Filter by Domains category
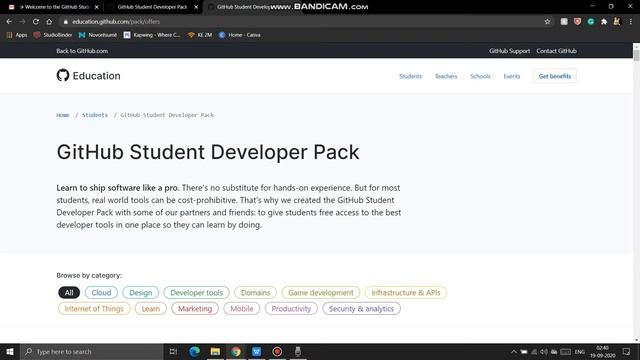This screenshot has height=360, width=640. [x=255, y=293]
